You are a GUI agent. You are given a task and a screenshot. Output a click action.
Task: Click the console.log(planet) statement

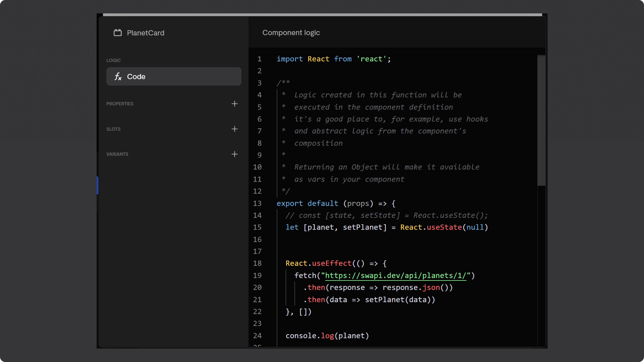pyautogui.click(x=327, y=336)
